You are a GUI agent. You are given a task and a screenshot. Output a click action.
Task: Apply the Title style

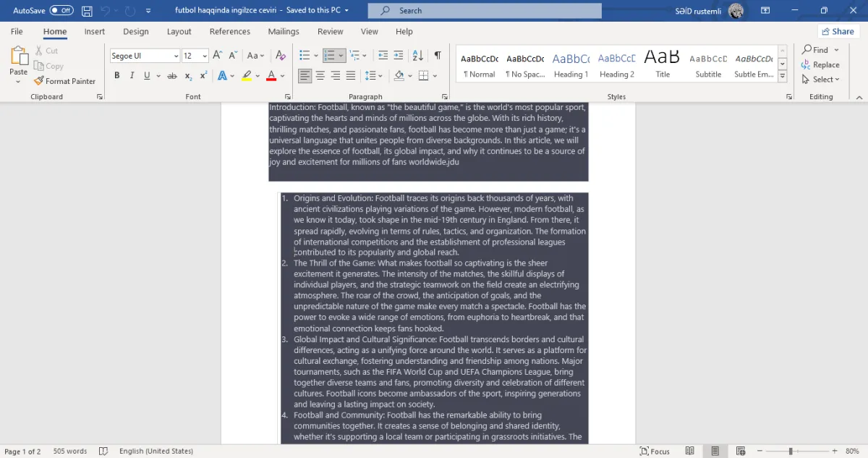pos(663,65)
